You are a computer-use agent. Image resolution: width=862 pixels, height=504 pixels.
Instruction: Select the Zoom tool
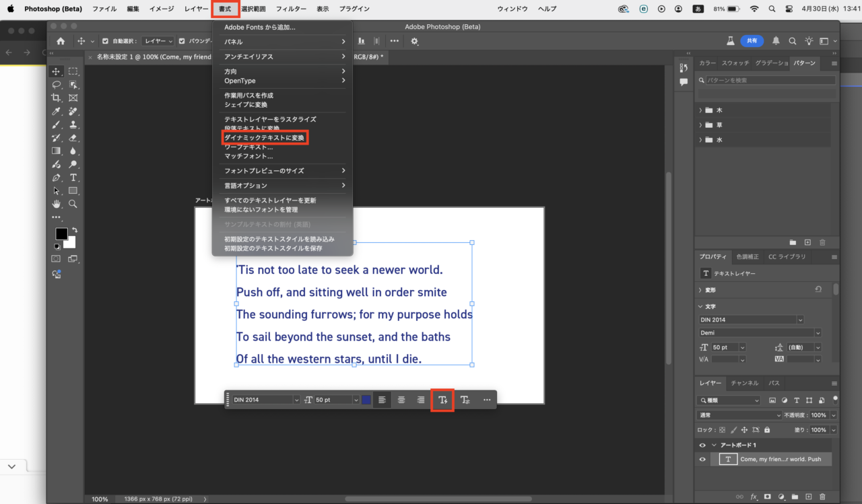(x=73, y=204)
